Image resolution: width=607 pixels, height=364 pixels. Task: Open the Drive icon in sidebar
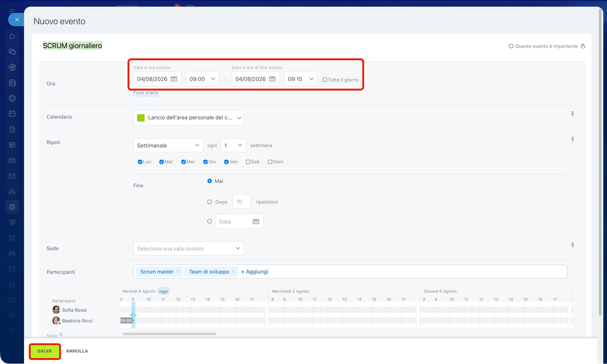pyautogui.click(x=12, y=160)
